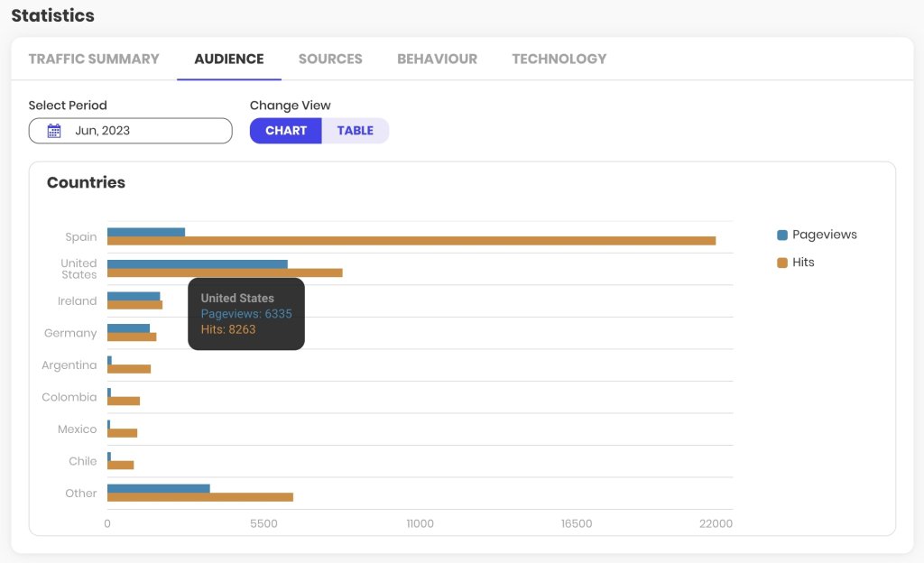
Task: Click the 5500 x-axis value
Action: point(263,523)
